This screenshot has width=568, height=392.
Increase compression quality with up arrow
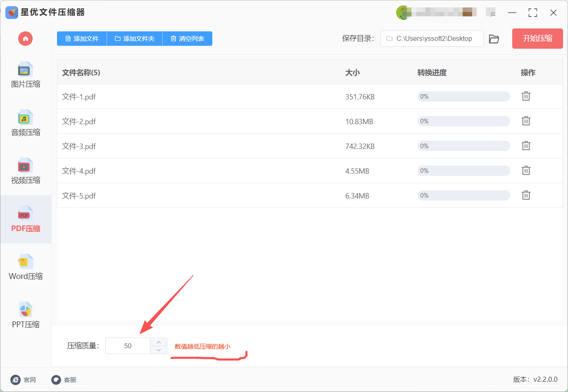(159, 342)
